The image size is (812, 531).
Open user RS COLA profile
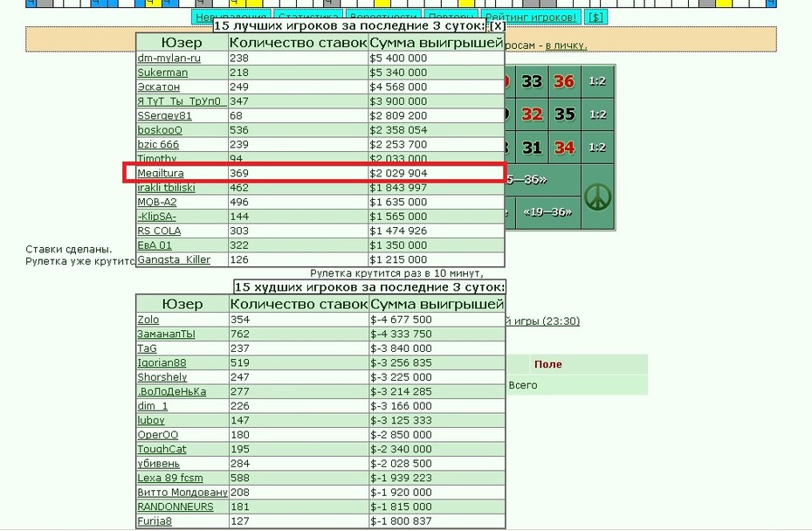159,231
